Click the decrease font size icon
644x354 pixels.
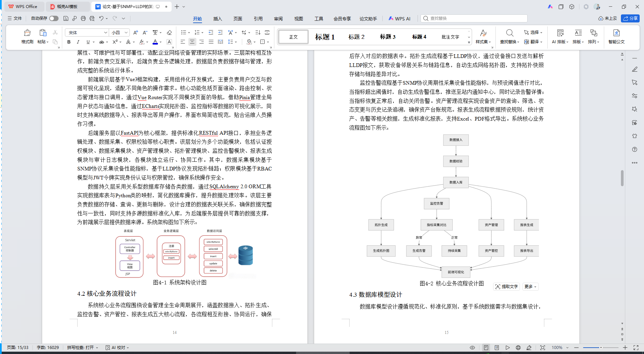click(x=145, y=32)
